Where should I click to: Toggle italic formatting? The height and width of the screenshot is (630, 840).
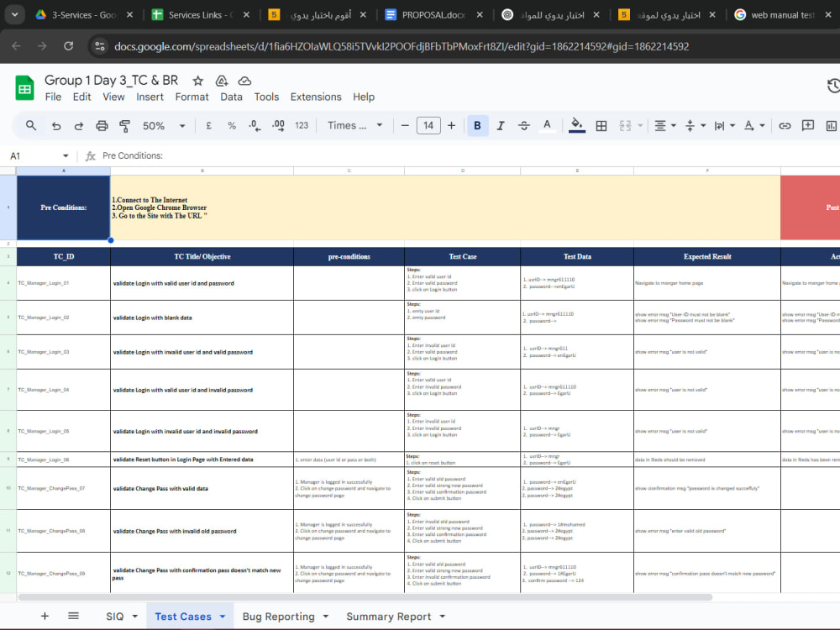click(501, 125)
